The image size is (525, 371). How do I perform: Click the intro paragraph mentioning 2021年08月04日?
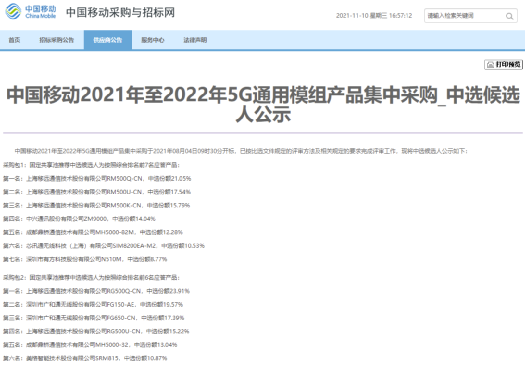pos(241,151)
